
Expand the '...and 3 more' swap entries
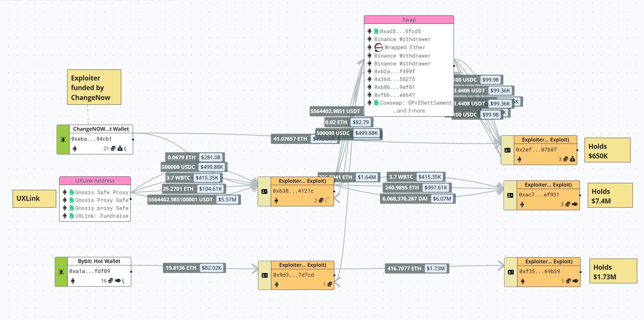[409, 111]
